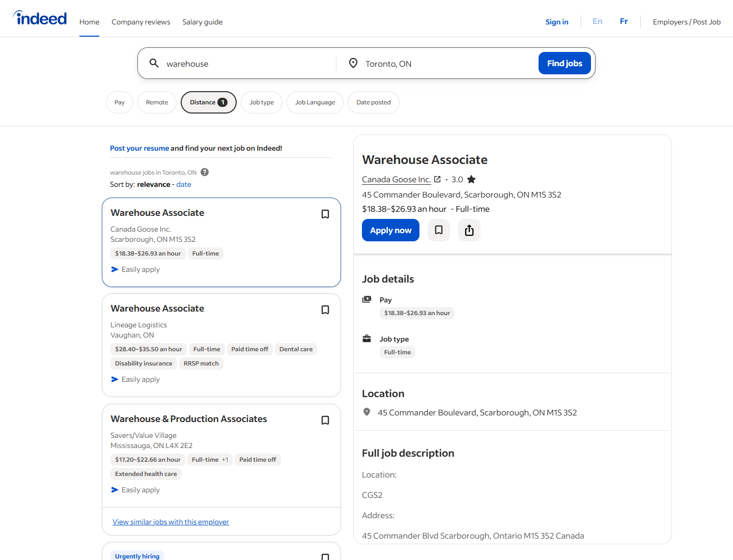Image resolution: width=733 pixels, height=560 pixels.
Task: Save the Lineage Logistics job listing
Action: tap(325, 310)
